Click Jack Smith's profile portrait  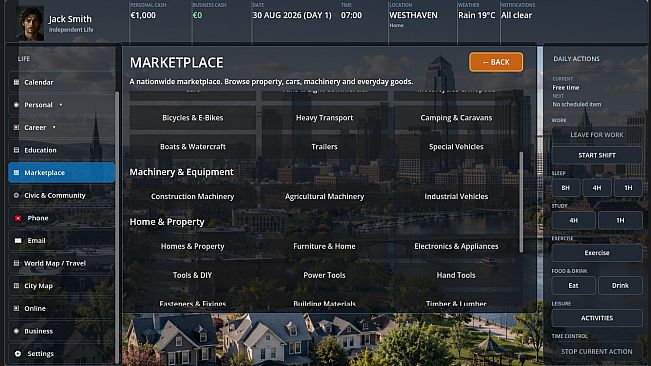pos(30,23)
